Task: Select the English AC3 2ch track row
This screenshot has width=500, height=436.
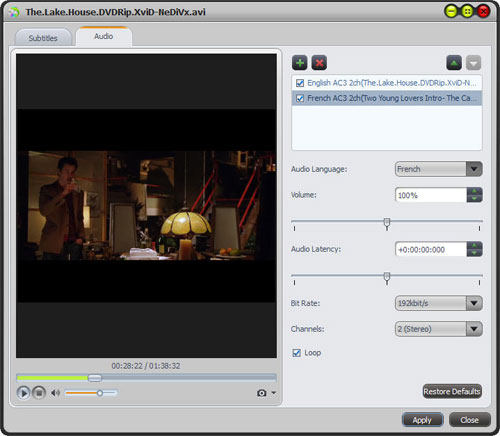Action: [387, 83]
